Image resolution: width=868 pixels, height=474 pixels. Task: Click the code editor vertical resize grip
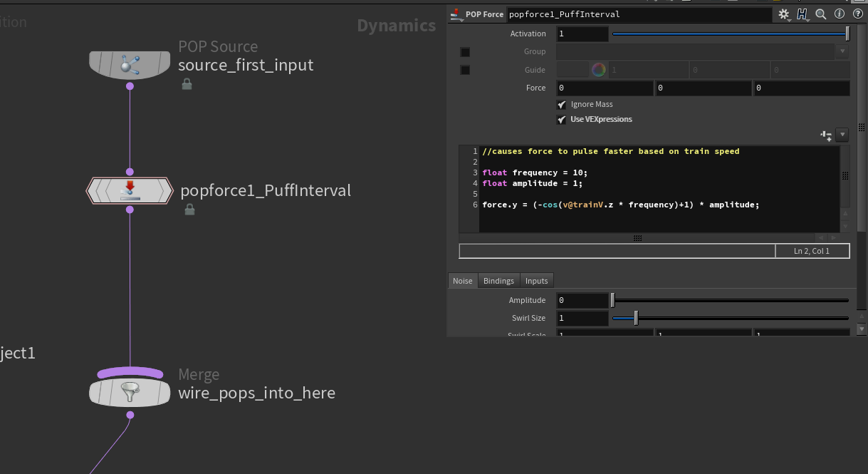point(845,176)
